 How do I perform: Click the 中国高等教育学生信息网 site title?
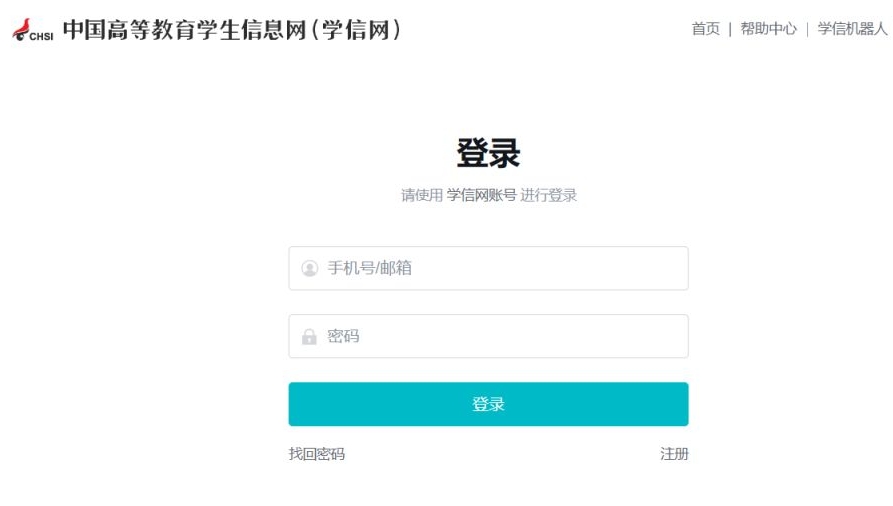click(x=185, y=29)
